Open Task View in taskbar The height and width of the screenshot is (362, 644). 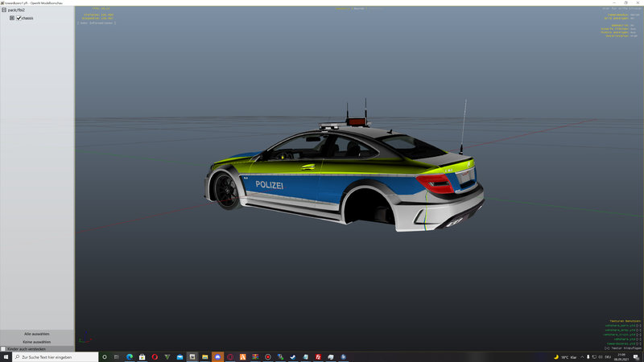pyautogui.click(x=117, y=357)
